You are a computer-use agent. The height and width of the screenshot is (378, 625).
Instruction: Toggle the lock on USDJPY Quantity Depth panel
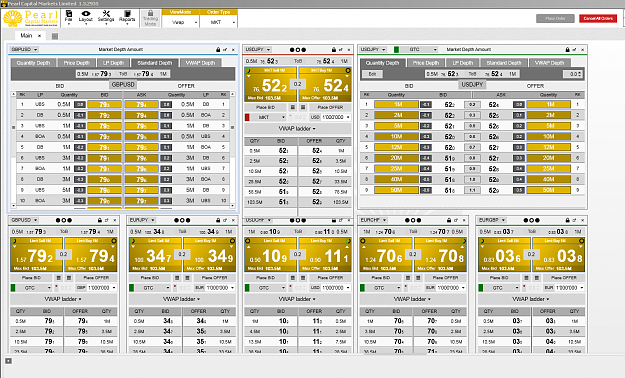[567, 49]
